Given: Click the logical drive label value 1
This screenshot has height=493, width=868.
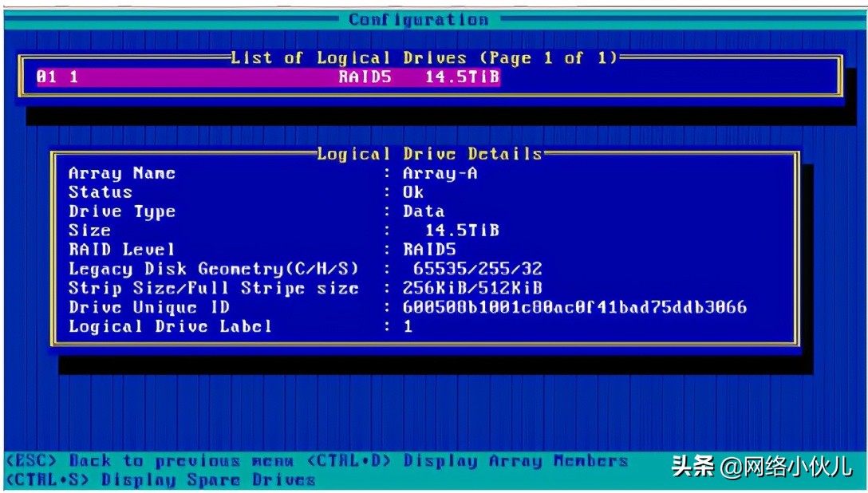Looking at the screenshot, I should coord(408,326).
